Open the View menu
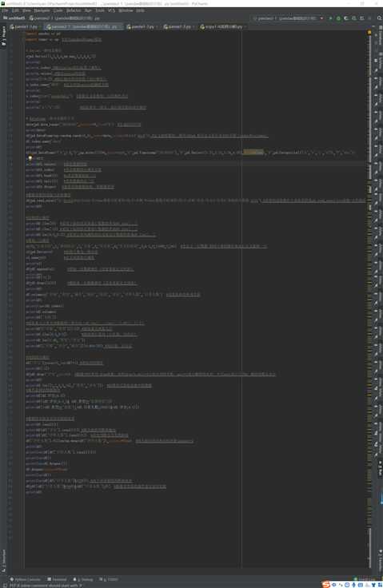Screen dimensions: 383x588 point(26,10)
